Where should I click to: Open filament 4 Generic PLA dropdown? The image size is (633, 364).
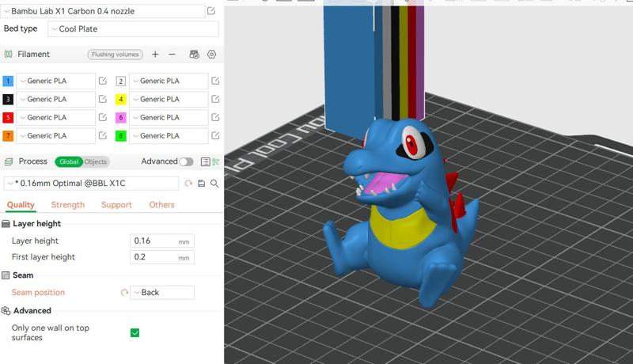tap(169, 99)
